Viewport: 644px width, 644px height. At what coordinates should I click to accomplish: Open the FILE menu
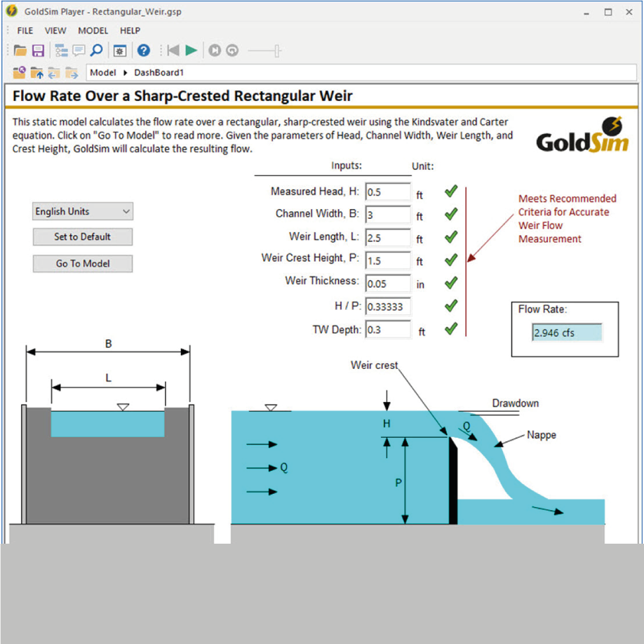tap(25, 31)
